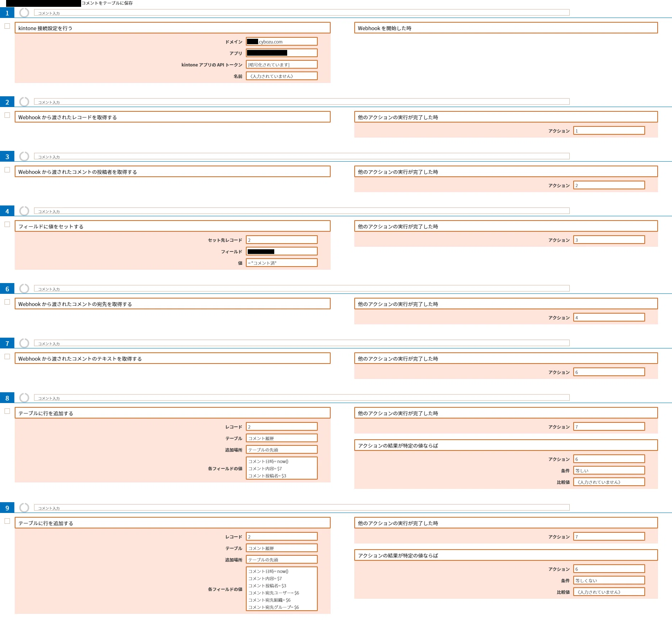Click row 8 各フィールドの値 box
This screenshot has height=620, width=672.
click(x=282, y=468)
